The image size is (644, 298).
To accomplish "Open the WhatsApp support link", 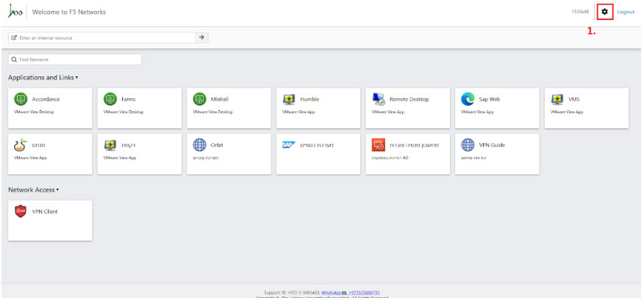I will click(x=334, y=292).
